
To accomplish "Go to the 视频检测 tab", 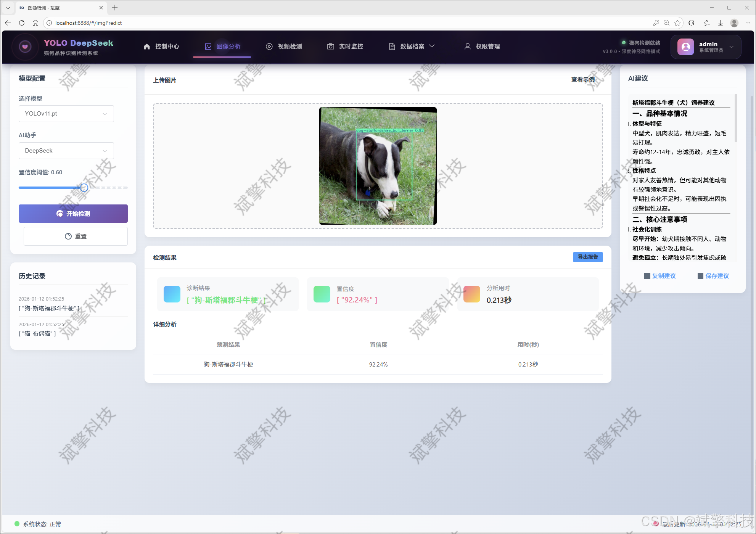I will tap(284, 47).
